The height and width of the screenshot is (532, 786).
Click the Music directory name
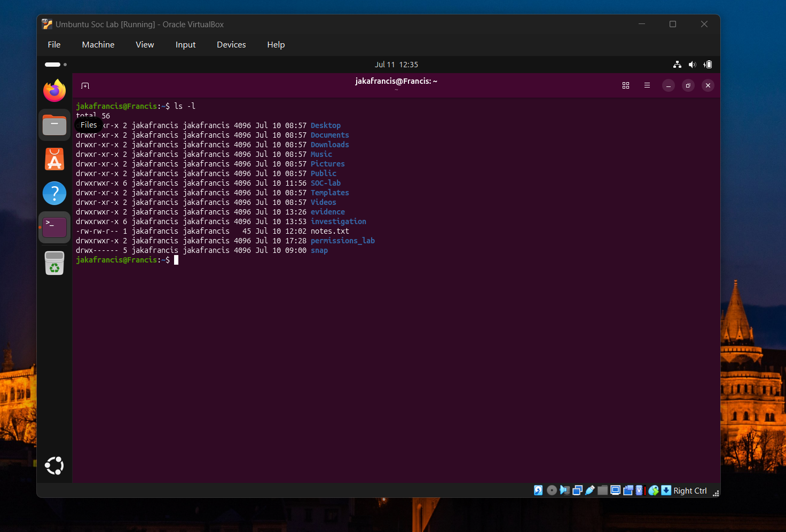[x=321, y=154]
